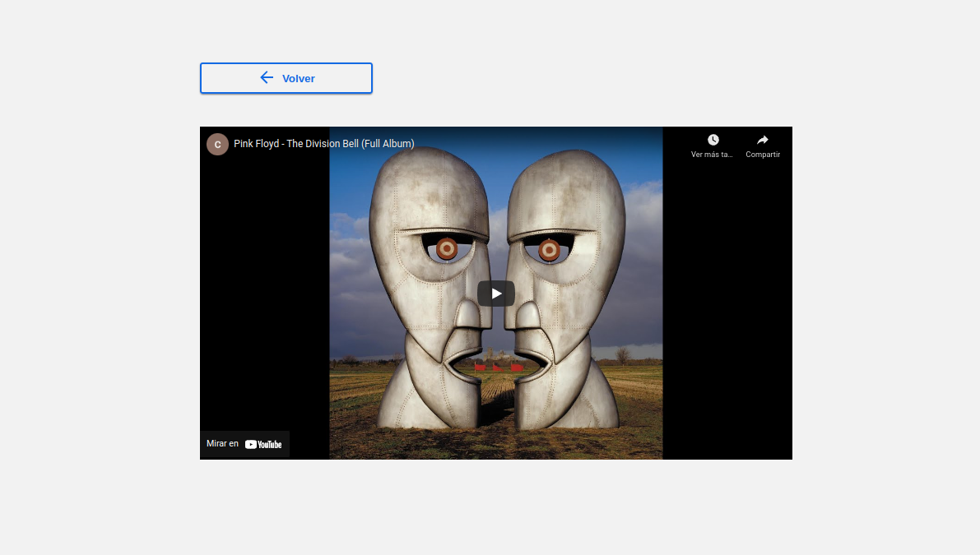Image resolution: width=980 pixels, height=555 pixels.
Task: Open the channel avatar icon
Action: coord(217,144)
